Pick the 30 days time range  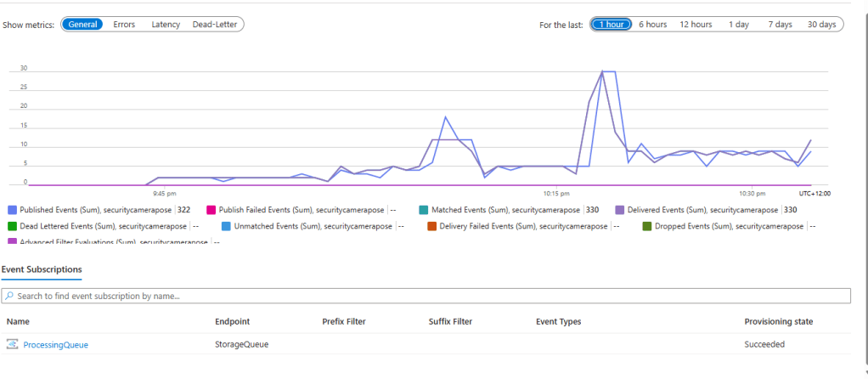point(821,25)
